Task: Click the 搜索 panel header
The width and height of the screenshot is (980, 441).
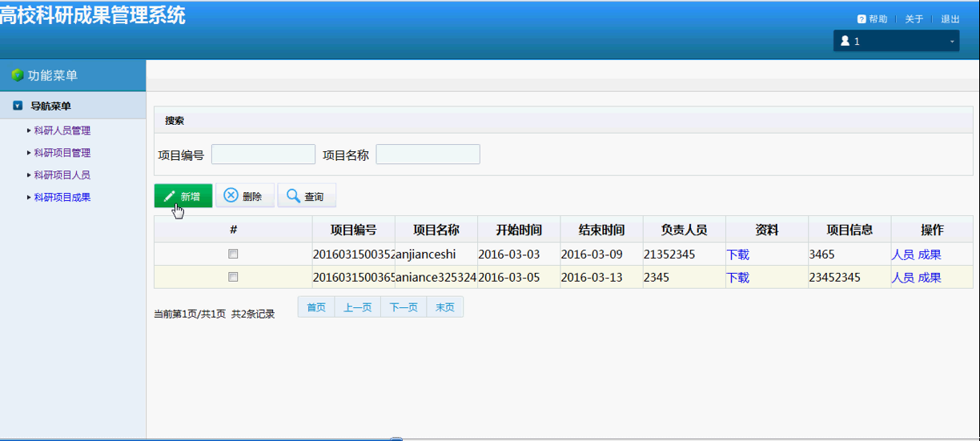Action: pos(564,121)
